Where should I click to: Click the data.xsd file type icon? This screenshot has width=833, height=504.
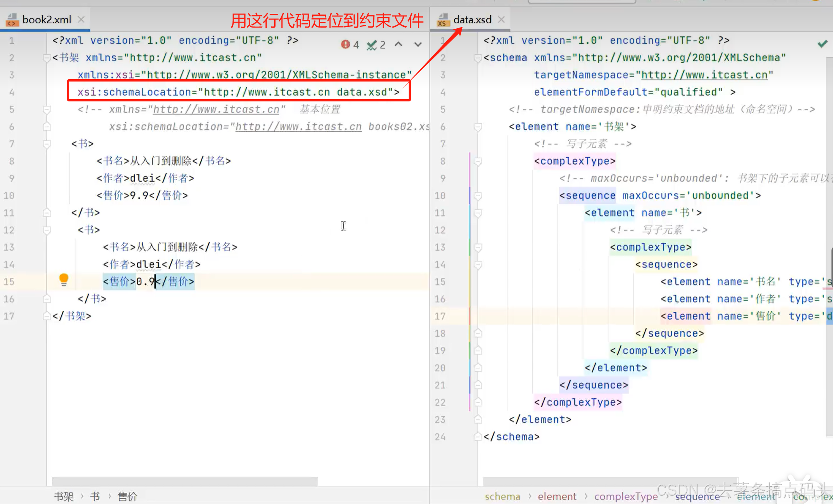pos(443,20)
